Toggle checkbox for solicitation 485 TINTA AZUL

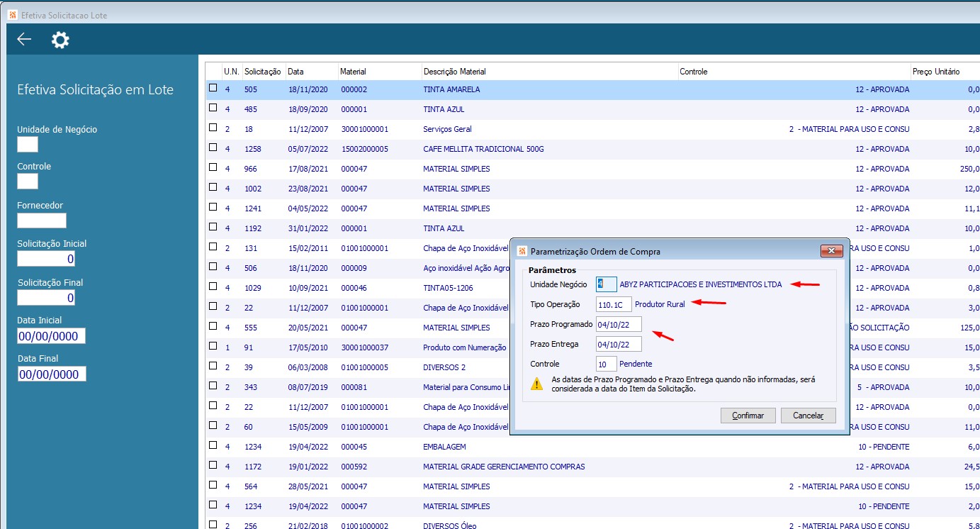point(213,108)
